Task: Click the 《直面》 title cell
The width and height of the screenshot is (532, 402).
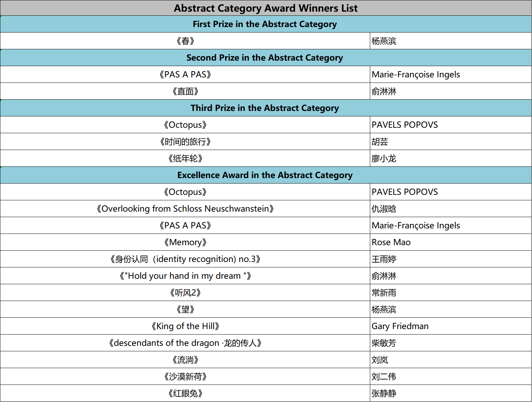Action: click(x=185, y=91)
